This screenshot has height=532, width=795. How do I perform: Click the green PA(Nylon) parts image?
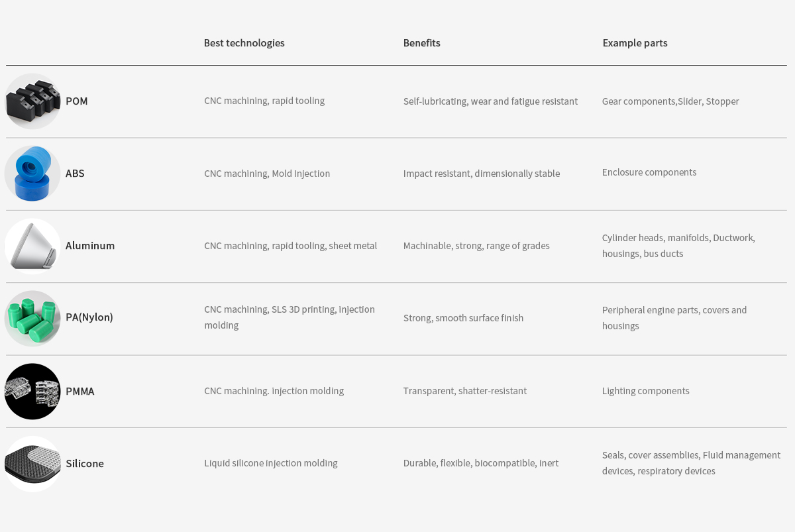[x=32, y=318]
